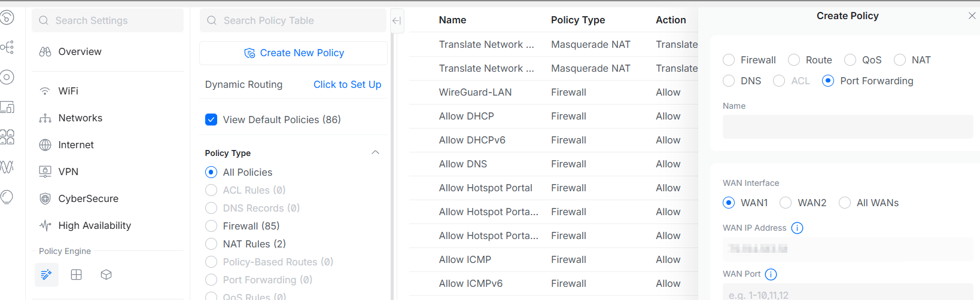980x300 pixels.
Task: Open the cube icon view in Policy Engine
Action: click(x=106, y=275)
